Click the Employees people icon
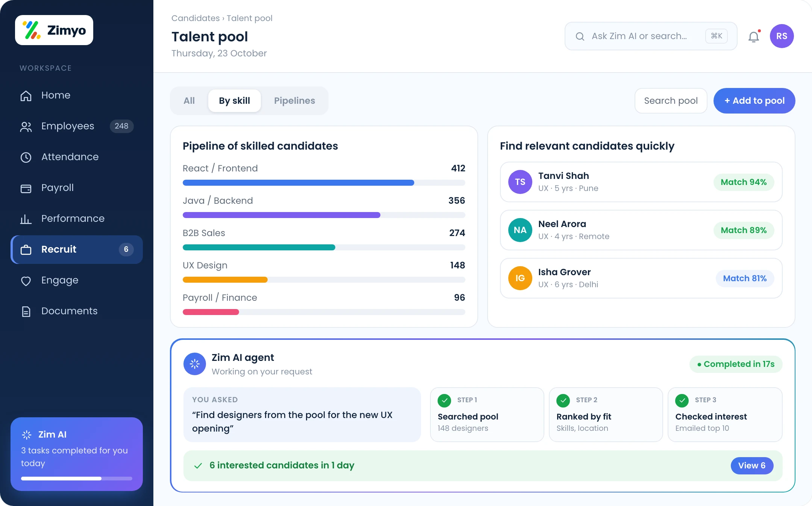The image size is (812, 506). tap(26, 127)
